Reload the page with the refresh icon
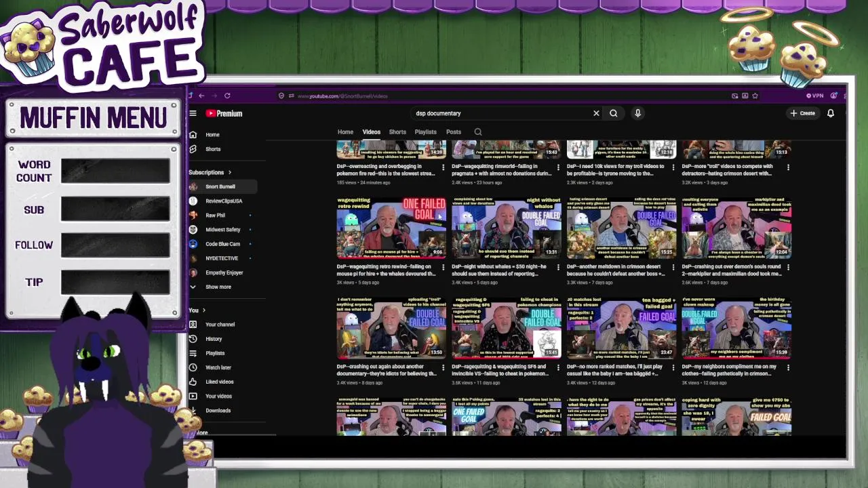Viewport: 868px width, 488px height. 227,96
